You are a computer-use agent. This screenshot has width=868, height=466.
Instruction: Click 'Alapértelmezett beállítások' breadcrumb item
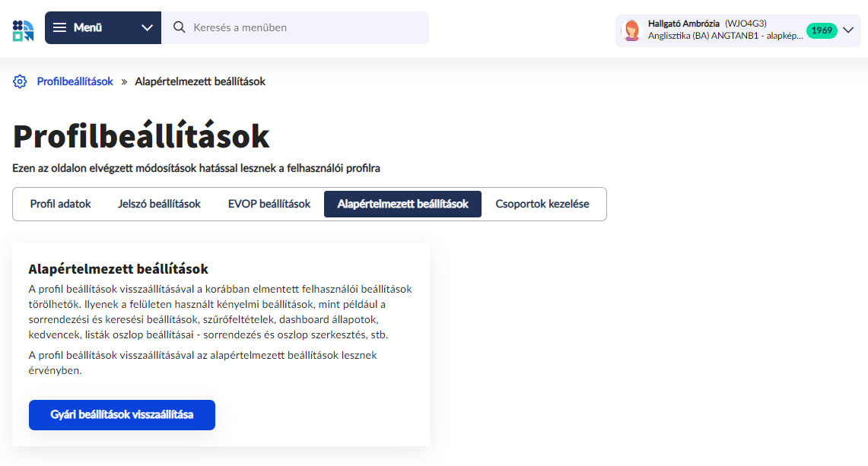tap(200, 81)
